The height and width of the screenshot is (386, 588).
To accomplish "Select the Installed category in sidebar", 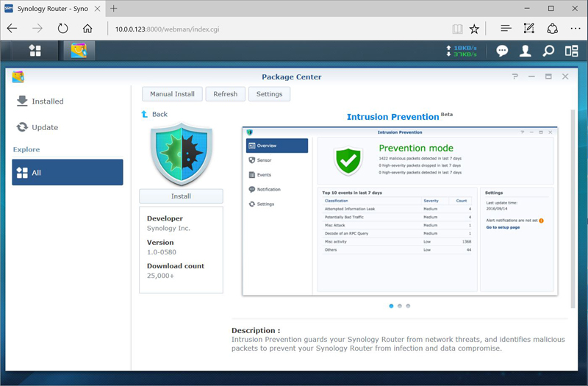I will point(47,101).
